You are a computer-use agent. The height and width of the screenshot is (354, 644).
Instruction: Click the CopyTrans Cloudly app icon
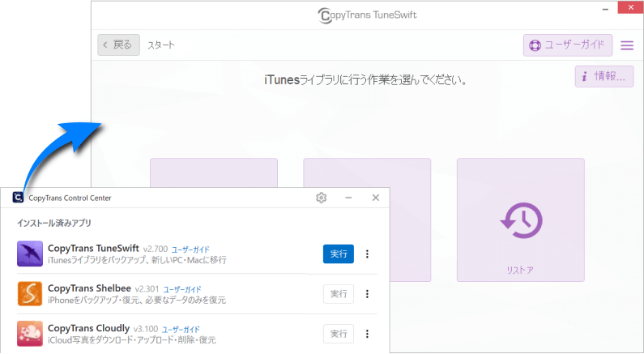pyautogui.click(x=30, y=334)
